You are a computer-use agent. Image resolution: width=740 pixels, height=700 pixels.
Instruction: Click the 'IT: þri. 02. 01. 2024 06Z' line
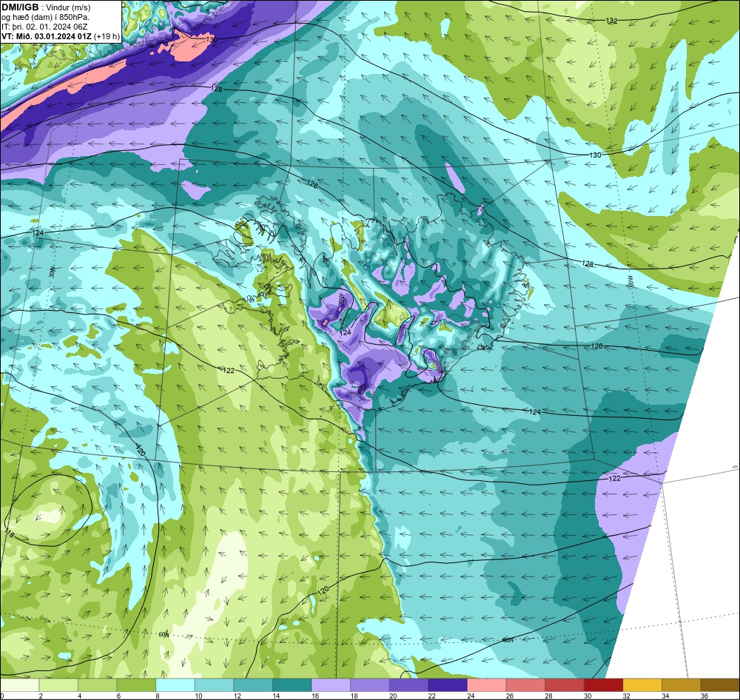(44, 27)
